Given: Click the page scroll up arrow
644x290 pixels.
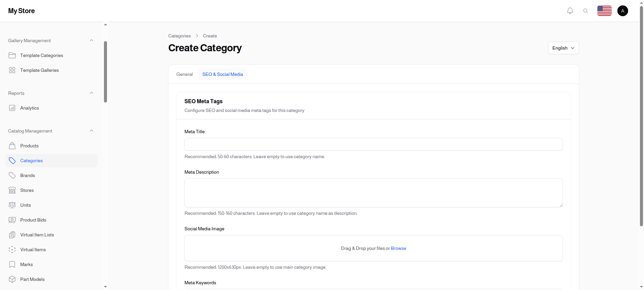Looking at the screenshot, I should (641, 2).
